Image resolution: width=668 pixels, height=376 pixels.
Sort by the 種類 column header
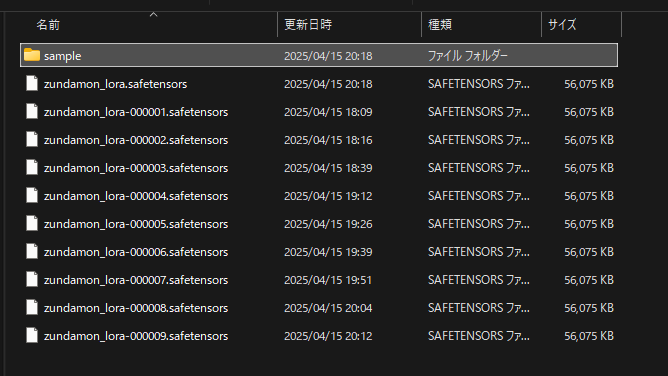pyautogui.click(x=440, y=25)
